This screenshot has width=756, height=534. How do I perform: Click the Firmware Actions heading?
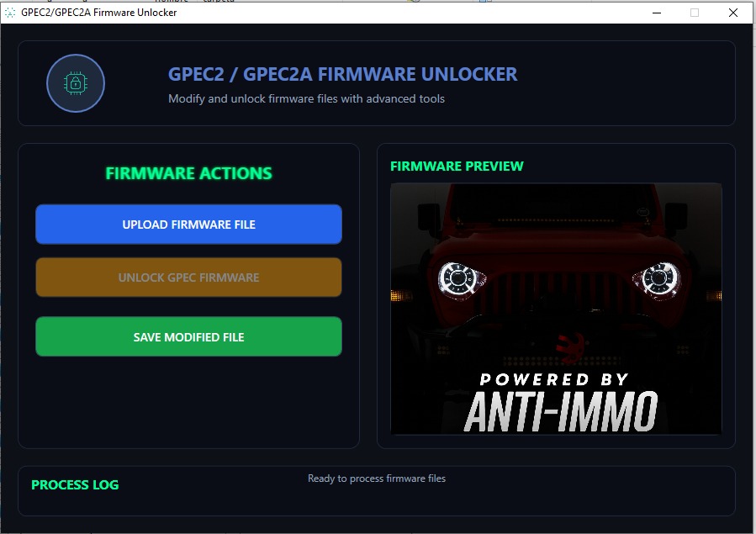pyautogui.click(x=188, y=173)
